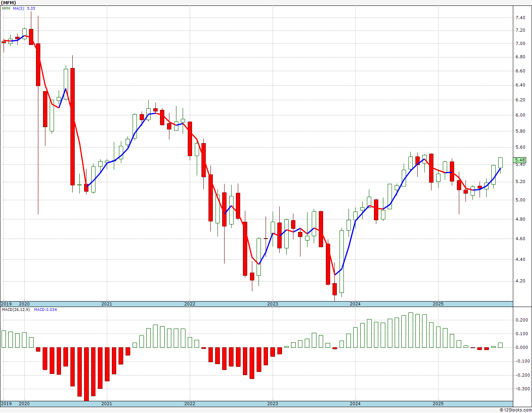The width and height of the screenshot is (532, 413).
Task: Click the 4.20 price axis label
Action: click(520, 281)
